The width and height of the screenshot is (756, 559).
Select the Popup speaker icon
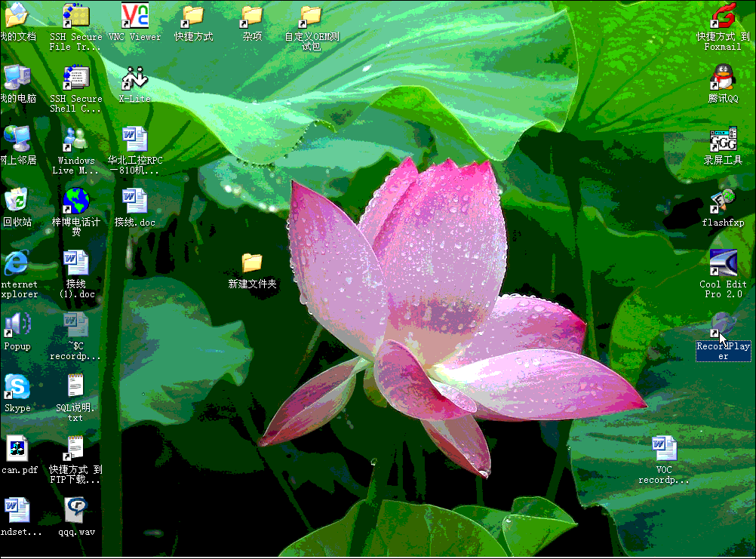tap(17, 326)
